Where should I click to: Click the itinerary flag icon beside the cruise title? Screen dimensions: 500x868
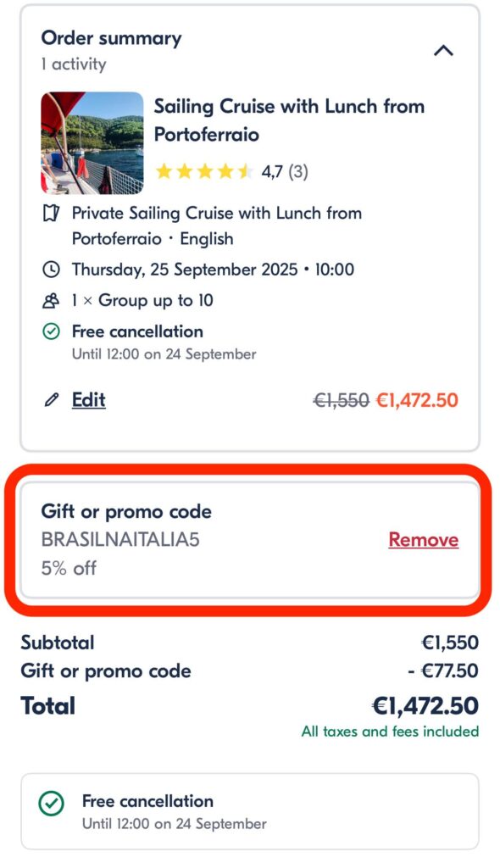click(51, 214)
